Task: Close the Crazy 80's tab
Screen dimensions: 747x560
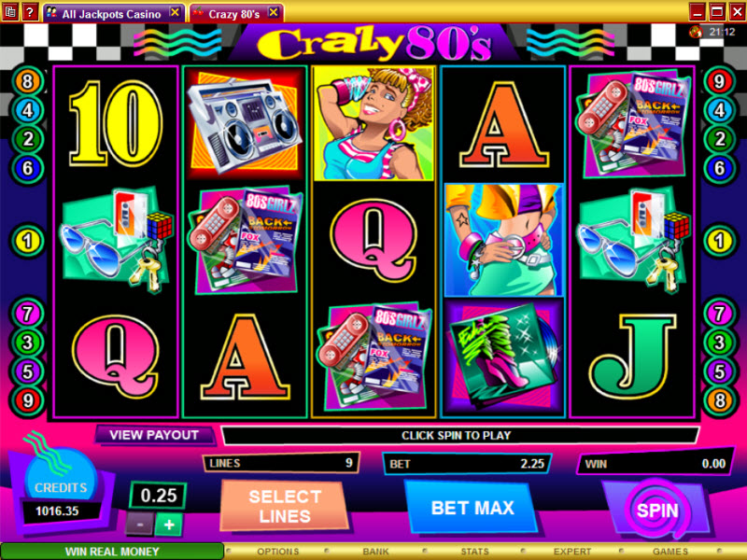Action: tap(274, 12)
